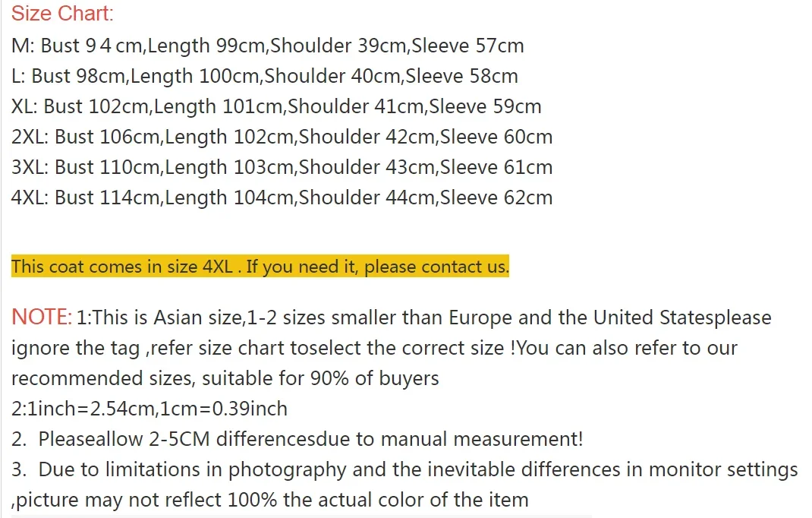Click the red "Size Chart:" heading

pos(62,14)
